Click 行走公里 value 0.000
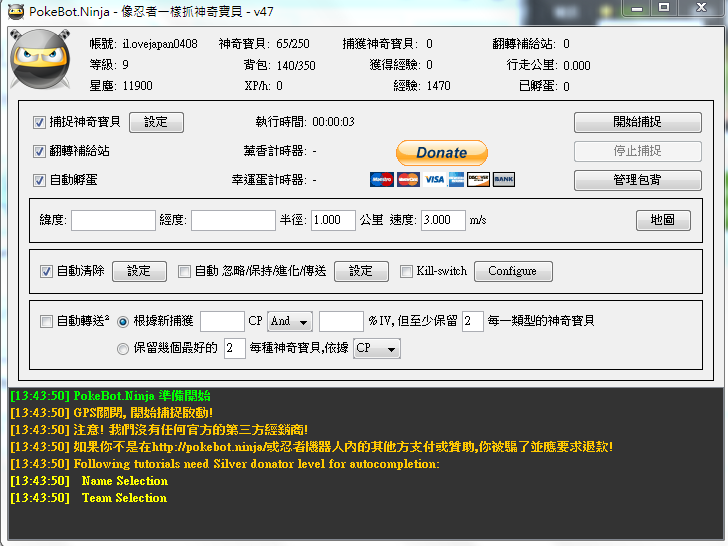Viewport: 728px width, 546px height. 577,65
